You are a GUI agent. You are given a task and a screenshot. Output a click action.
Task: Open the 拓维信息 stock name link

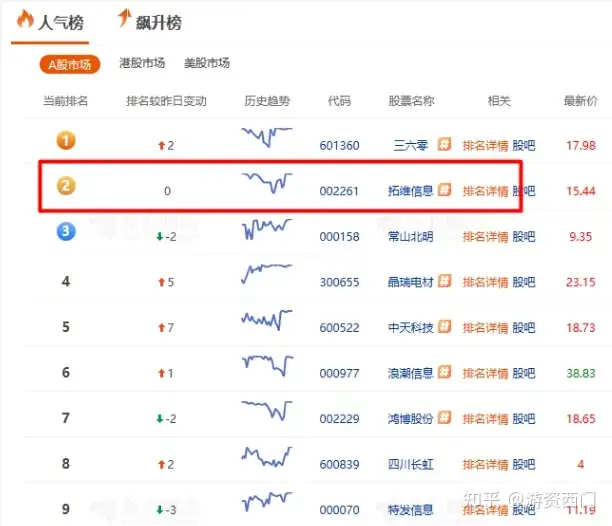tap(411, 191)
